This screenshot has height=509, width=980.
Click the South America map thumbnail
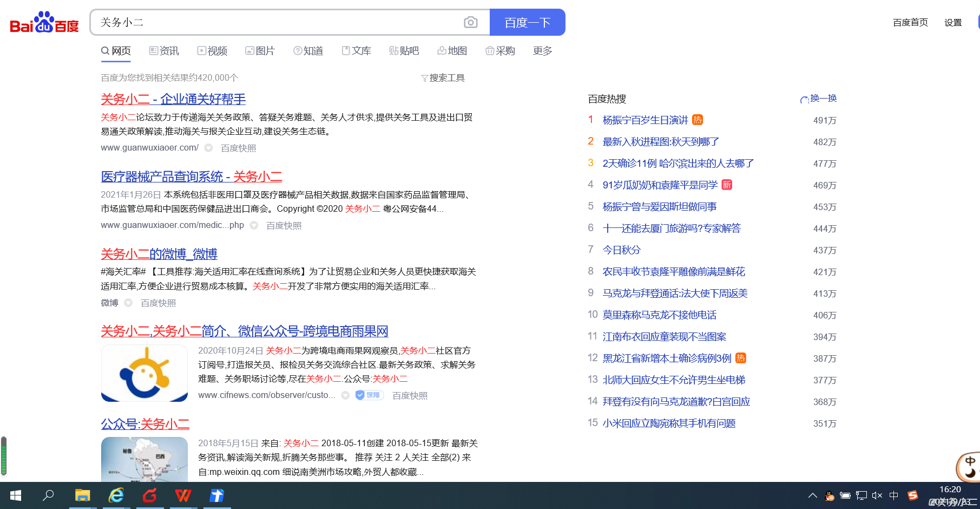tap(144, 459)
